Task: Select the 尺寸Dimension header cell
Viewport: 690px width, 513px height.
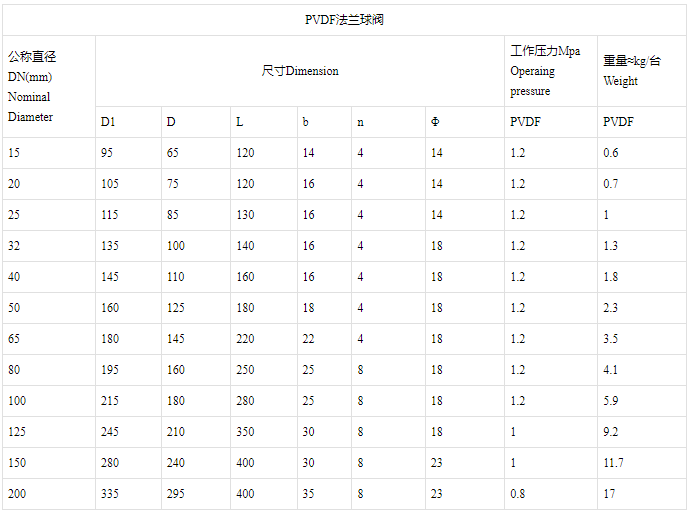Action: 300,71
